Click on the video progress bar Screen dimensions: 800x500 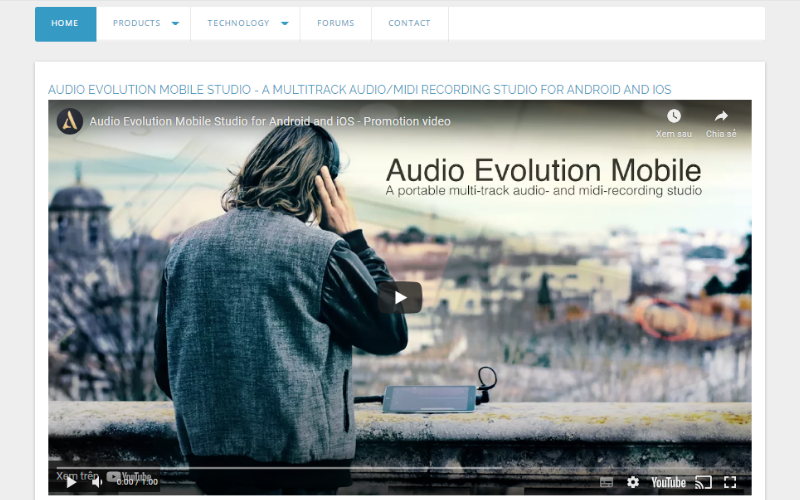(x=400, y=468)
